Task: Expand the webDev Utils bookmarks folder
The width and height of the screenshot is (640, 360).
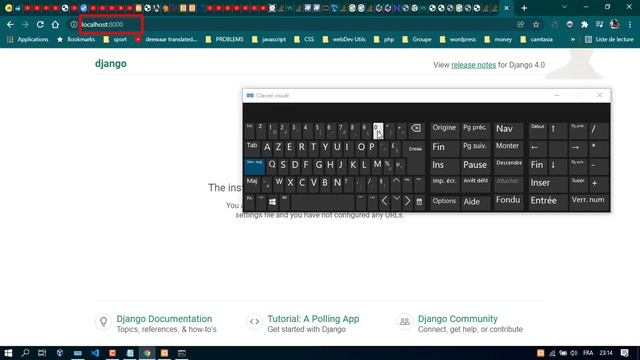Action: click(x=344, y=39)
